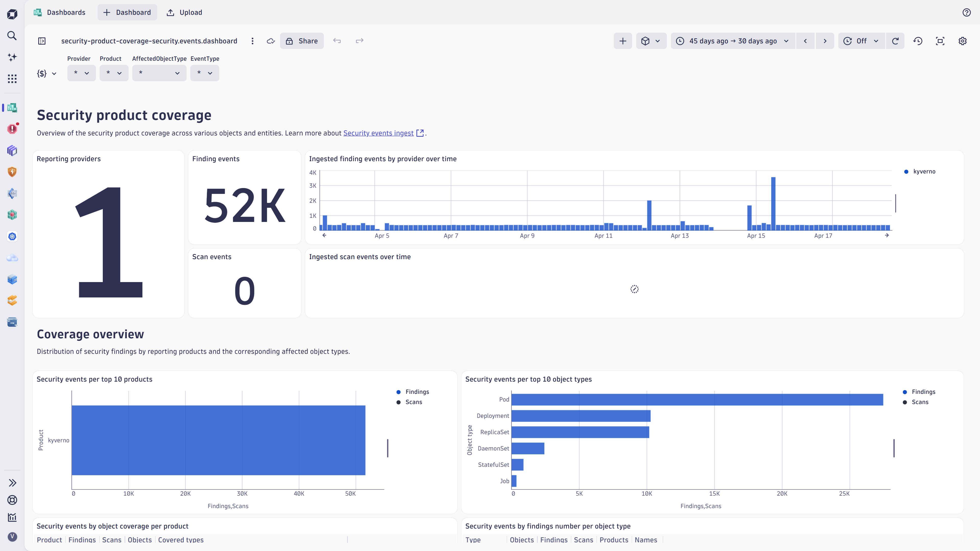Go to next timeframe
Viewport: 980px width, 551px height.
coord(825,41)
